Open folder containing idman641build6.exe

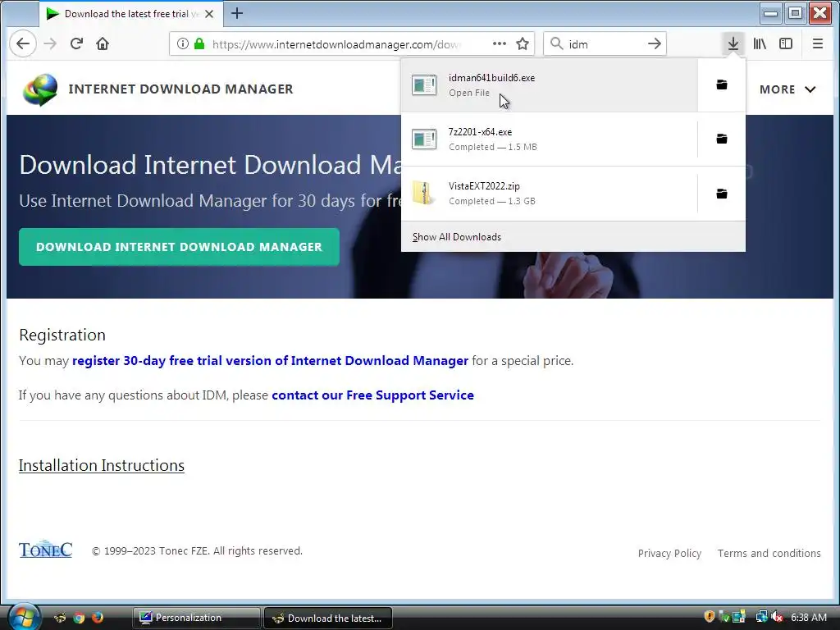[x=722, y=84]
